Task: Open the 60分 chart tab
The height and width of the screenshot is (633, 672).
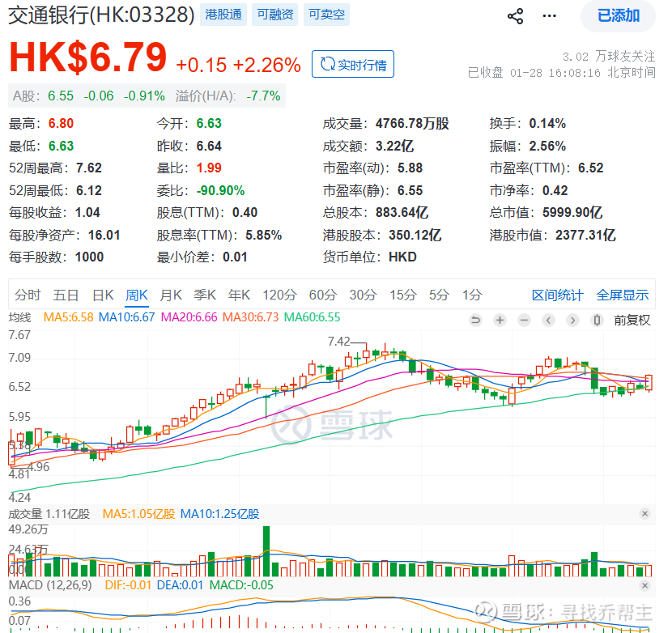Action: point(323,295)
